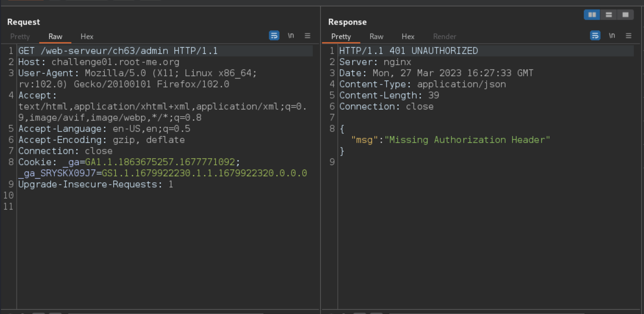
Task: Click the GET /web-serveur/ch63/admin request line
Action: (x=118, y=51)
